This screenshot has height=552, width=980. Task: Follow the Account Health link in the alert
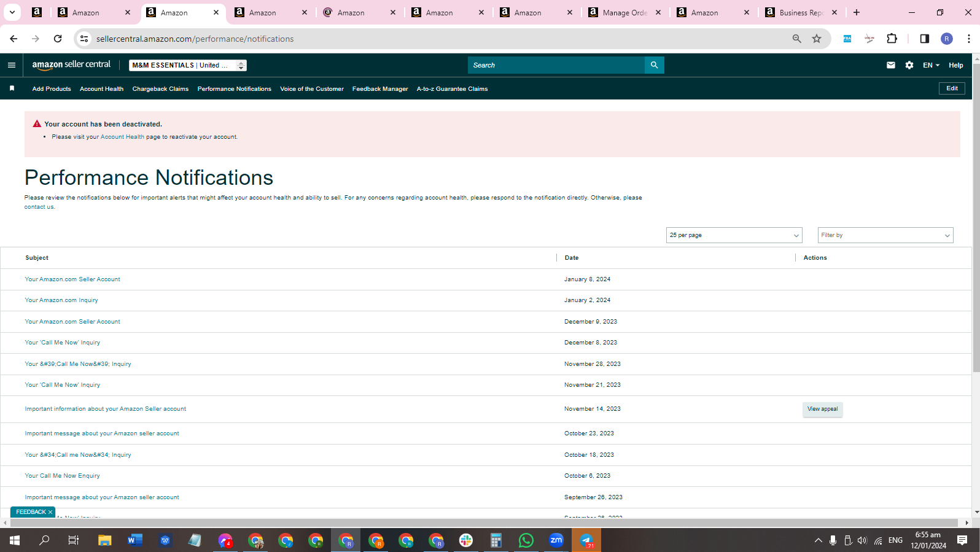point(122,137)
